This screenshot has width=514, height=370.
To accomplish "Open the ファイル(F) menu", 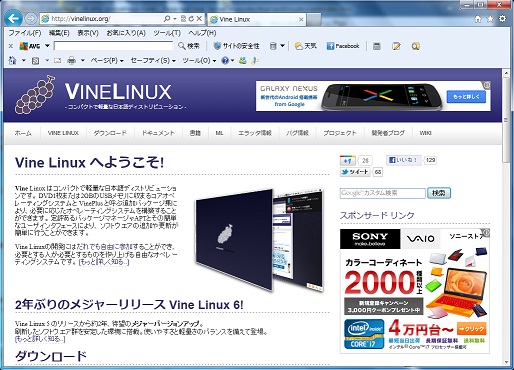I will [x=25, y=33].
